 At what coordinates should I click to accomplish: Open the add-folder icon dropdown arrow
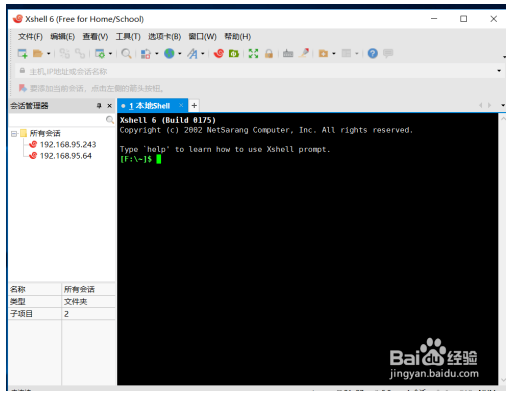point(334,53)
